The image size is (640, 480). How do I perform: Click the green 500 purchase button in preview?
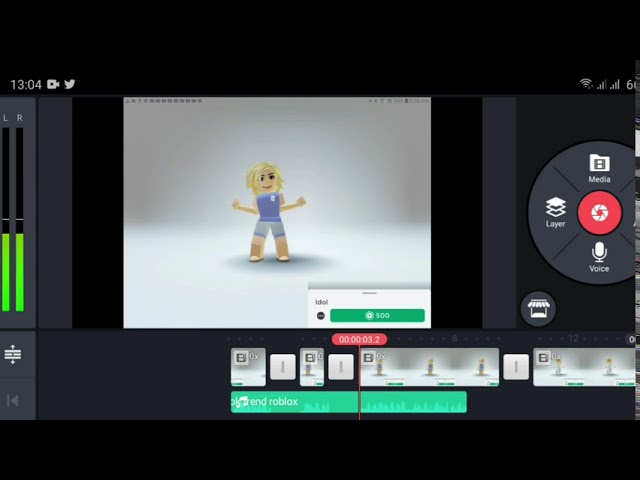pyautogui.click(x=377, y=316)
